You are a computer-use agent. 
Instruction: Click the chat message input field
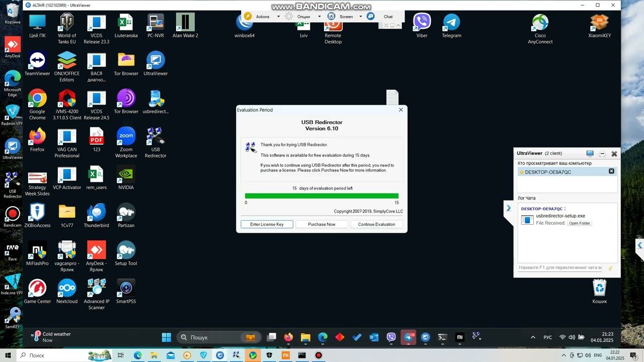pos(560,268)
